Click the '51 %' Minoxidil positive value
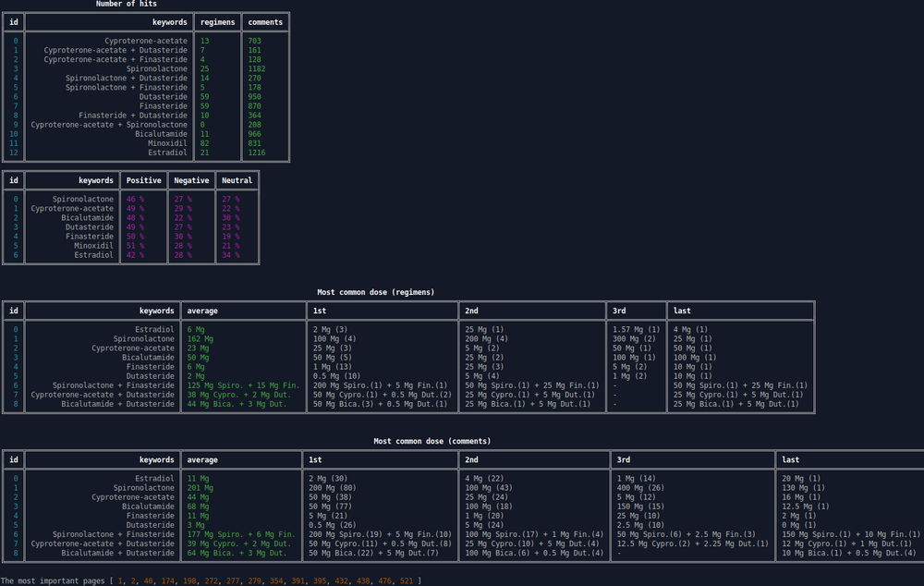The width and height of the screenshot is (924, 586). point(135,246)
